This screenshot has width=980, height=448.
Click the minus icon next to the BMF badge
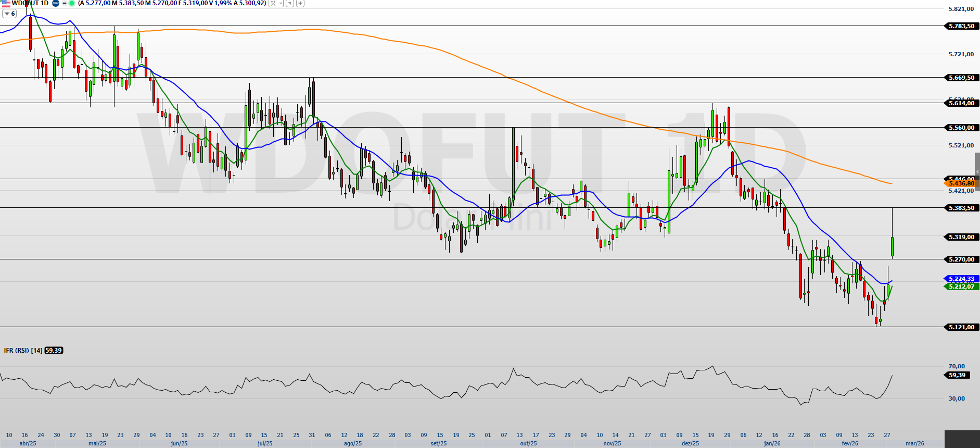coord(65,3)
